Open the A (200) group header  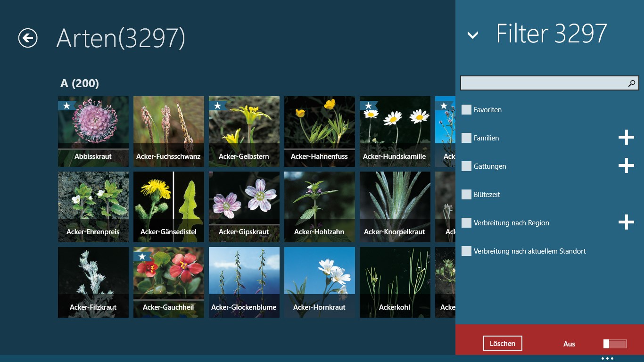coord(80,84)
